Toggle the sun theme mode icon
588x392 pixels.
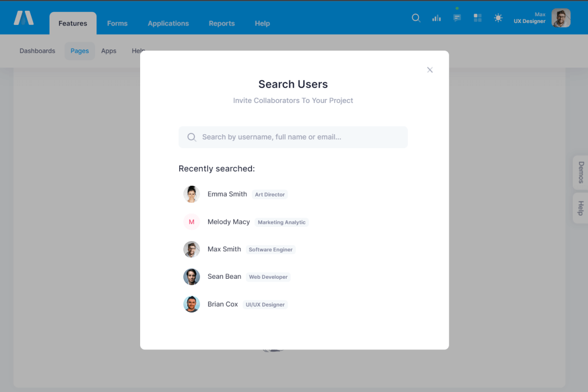pos(498,18)
